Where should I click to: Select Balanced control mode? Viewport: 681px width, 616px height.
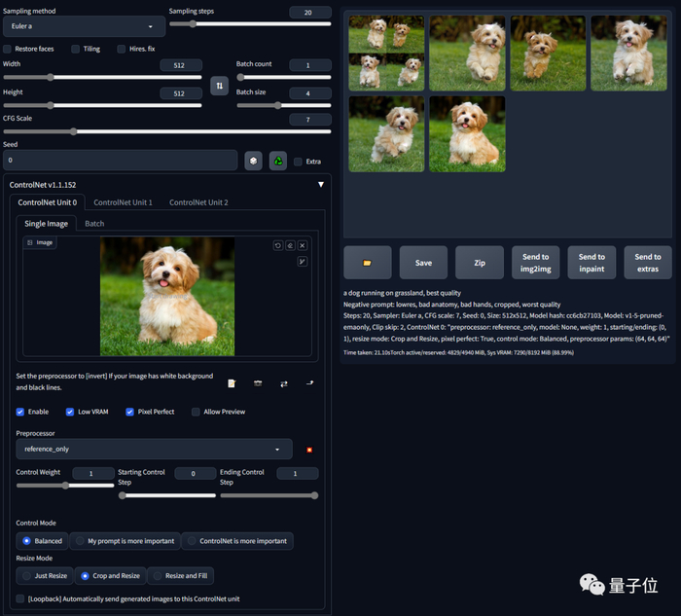point(42,541)
